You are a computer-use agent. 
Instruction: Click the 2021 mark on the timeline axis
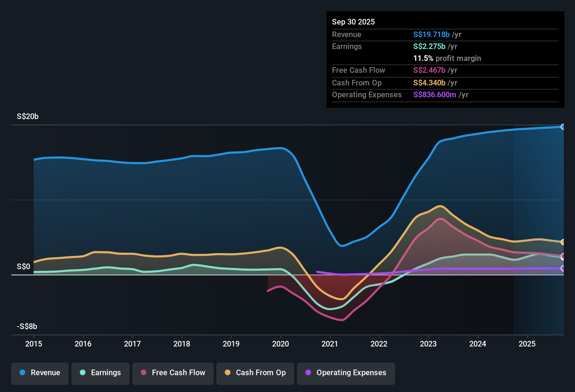[x=330, y=344]
